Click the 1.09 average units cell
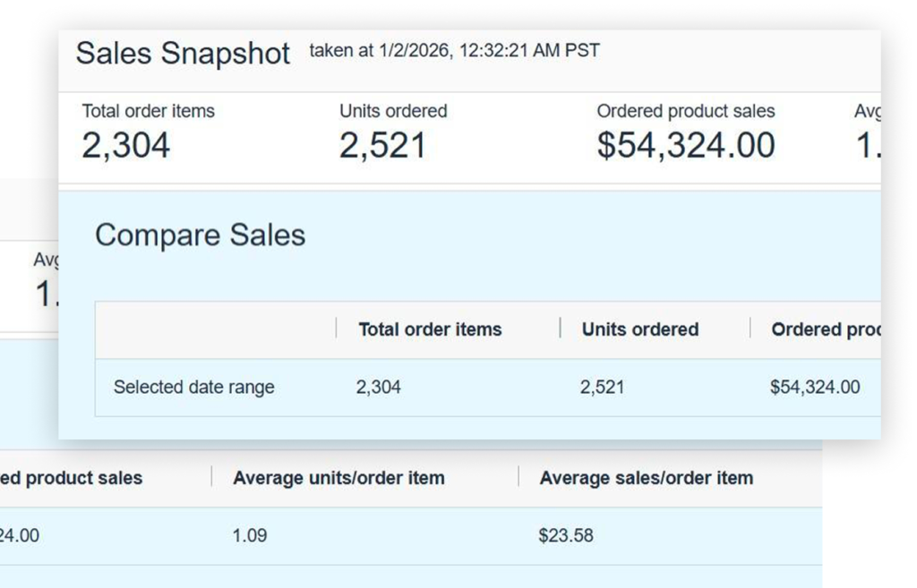The height and width of the screenshot is (588, 917). pos(250,536)
